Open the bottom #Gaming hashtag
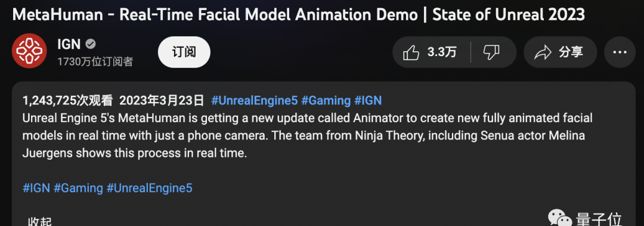This screenshot has width=644, height=226. [79, 188]
